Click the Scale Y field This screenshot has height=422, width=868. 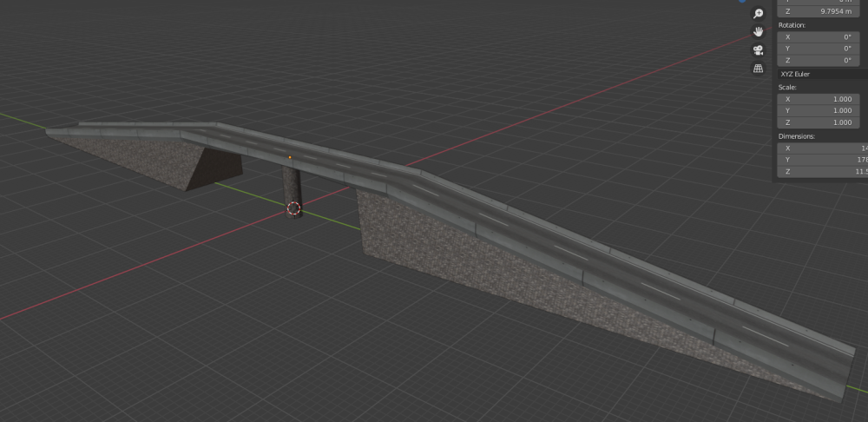819,110
